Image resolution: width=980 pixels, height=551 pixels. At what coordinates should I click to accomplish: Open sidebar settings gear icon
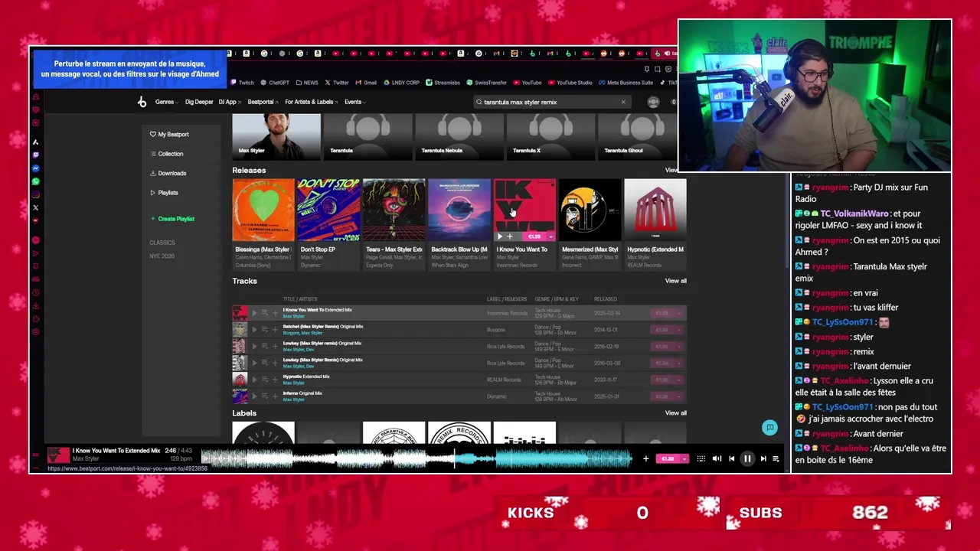35,332
